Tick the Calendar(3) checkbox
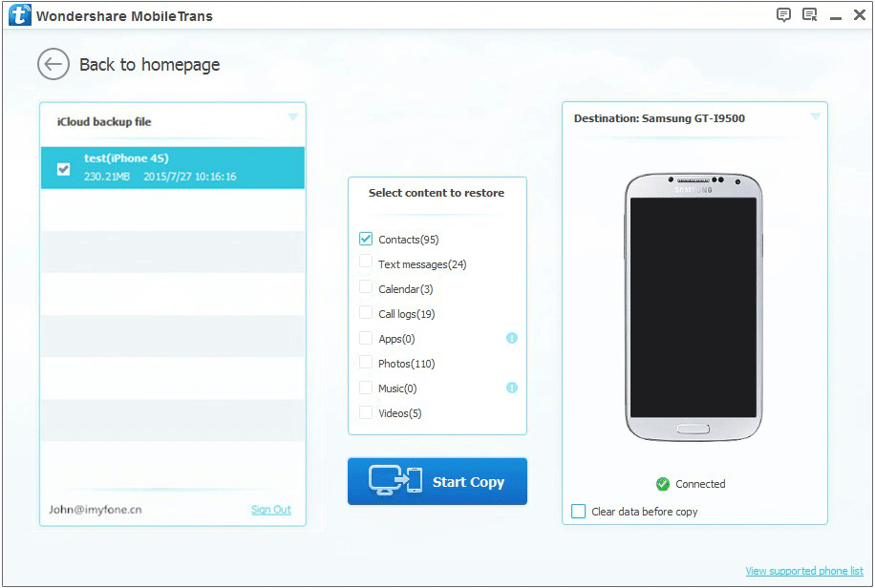 click(x=366, y=286)
